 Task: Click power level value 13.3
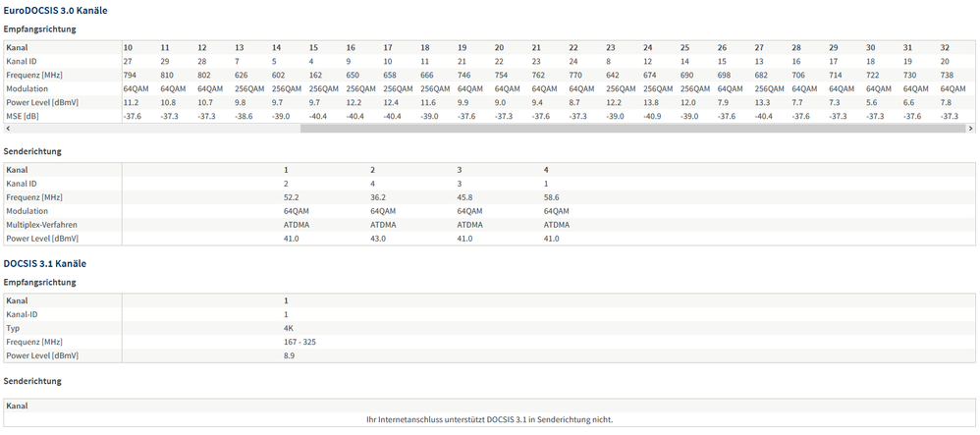[763, 102]
